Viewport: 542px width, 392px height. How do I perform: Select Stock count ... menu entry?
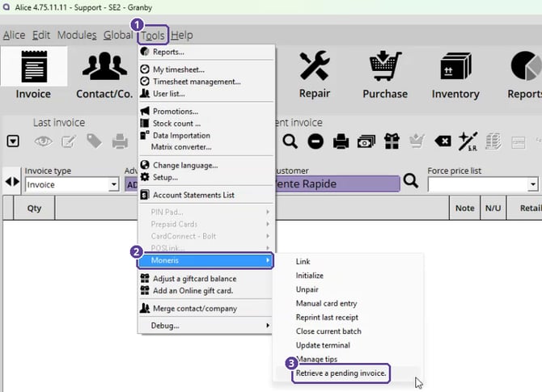[x=206, y=124]
